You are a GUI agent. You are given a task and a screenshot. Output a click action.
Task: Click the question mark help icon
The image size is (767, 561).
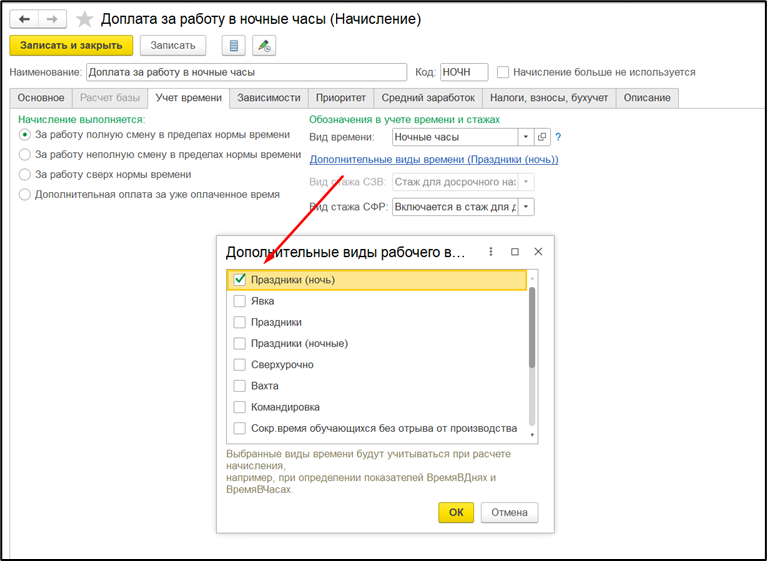click(x=558, y=137)
